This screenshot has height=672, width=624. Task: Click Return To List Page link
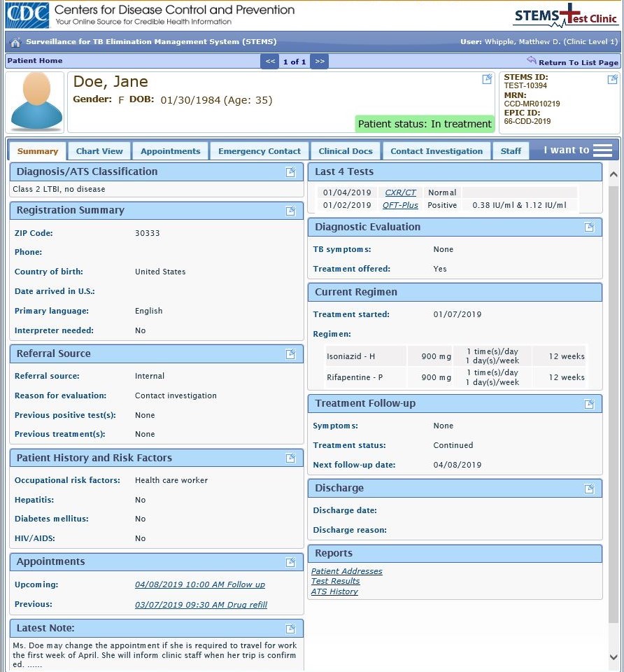tap(578, 62)
